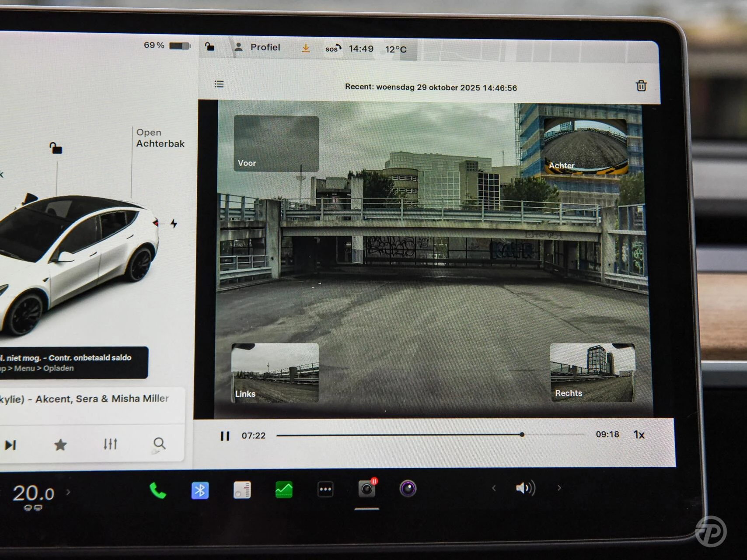The image size is (747, 560).
Task: Delete the recording using the trash icon
Action: point(641,86)
